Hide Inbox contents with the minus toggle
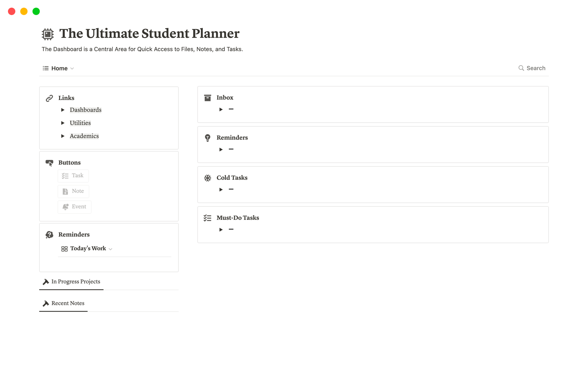The height and width of the screenshot is (368, 588). point(231,109)
